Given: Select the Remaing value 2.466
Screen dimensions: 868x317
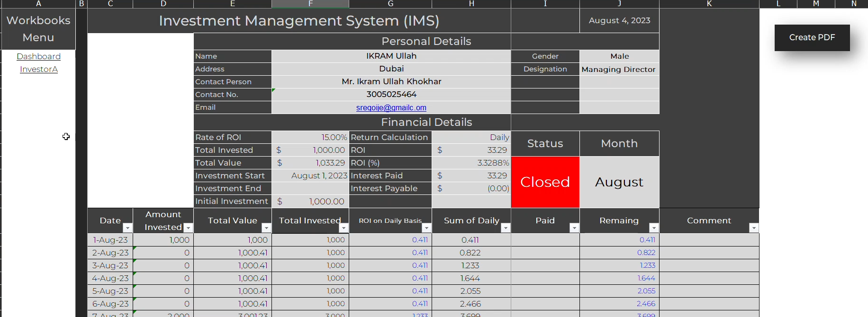Looking at the screenshot, I should pos(619,304).
